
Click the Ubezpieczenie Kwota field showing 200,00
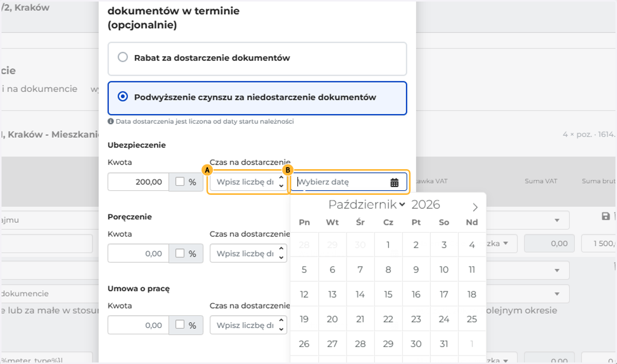coord(138,182)
